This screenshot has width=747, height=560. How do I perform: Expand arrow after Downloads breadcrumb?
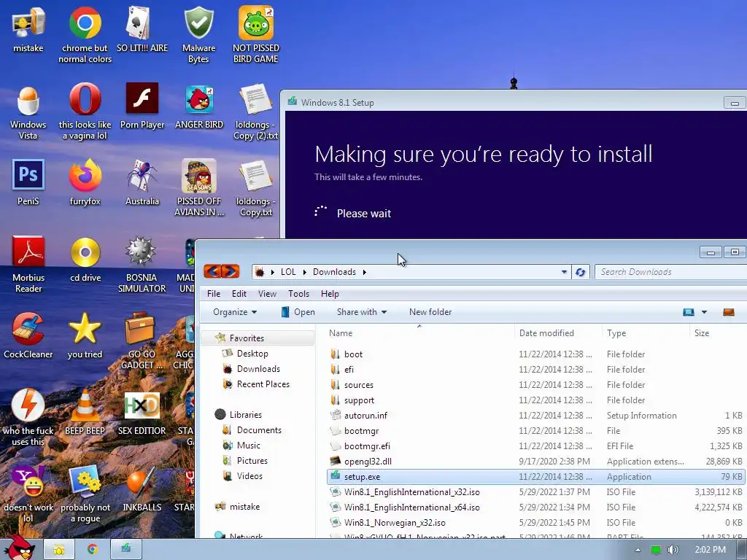tap(365, 272)
